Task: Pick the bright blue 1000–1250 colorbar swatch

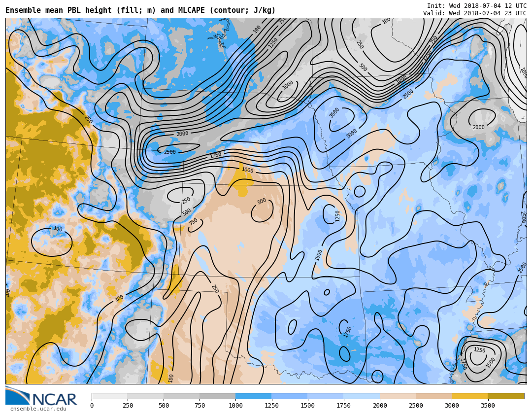Action: (253, 396)
